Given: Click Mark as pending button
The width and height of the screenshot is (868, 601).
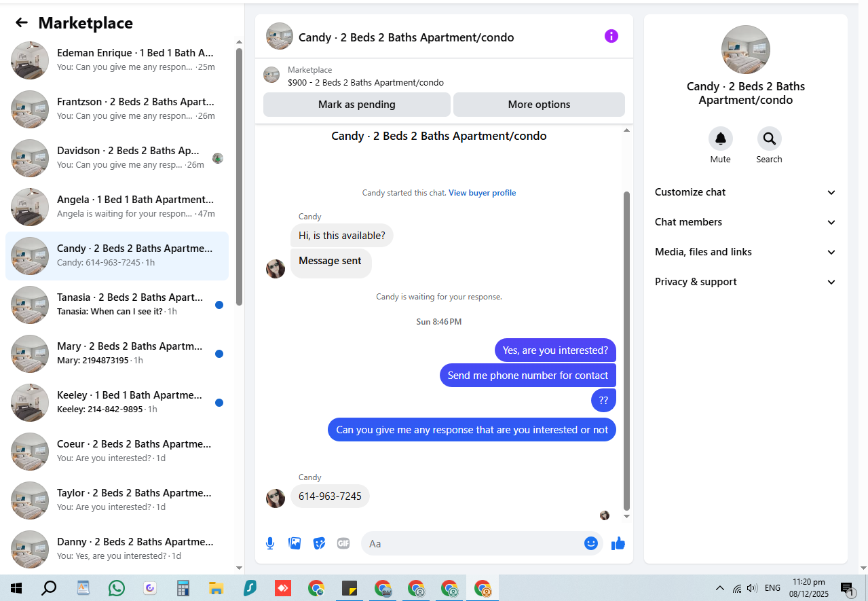Looking at the screenshot, I should point(357,105).
